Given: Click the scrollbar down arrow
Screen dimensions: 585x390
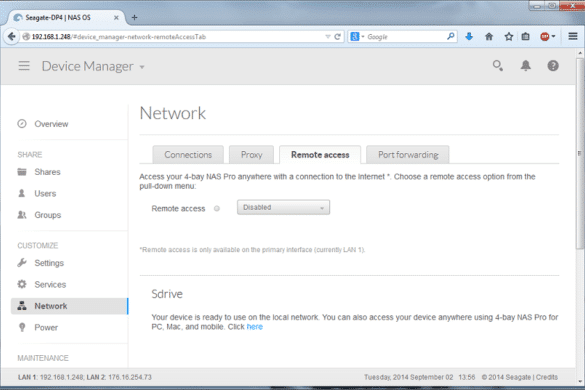Looking at the screenshot, I should 580,381.
